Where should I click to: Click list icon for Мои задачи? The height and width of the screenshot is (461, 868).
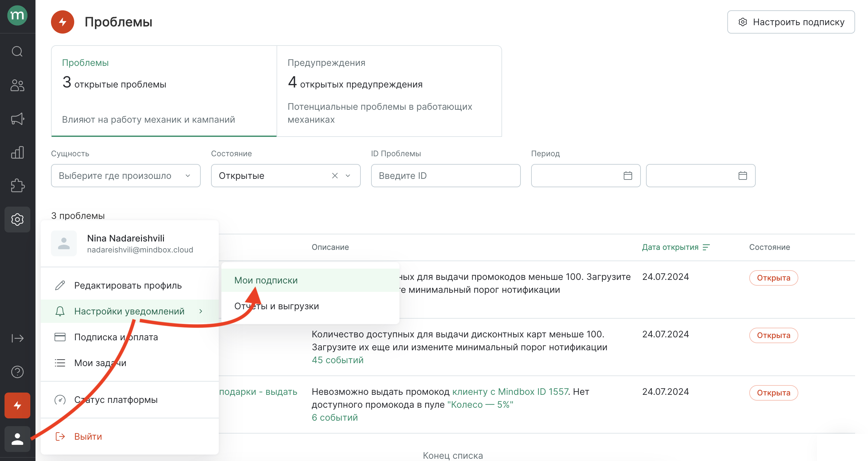point(60,363)
